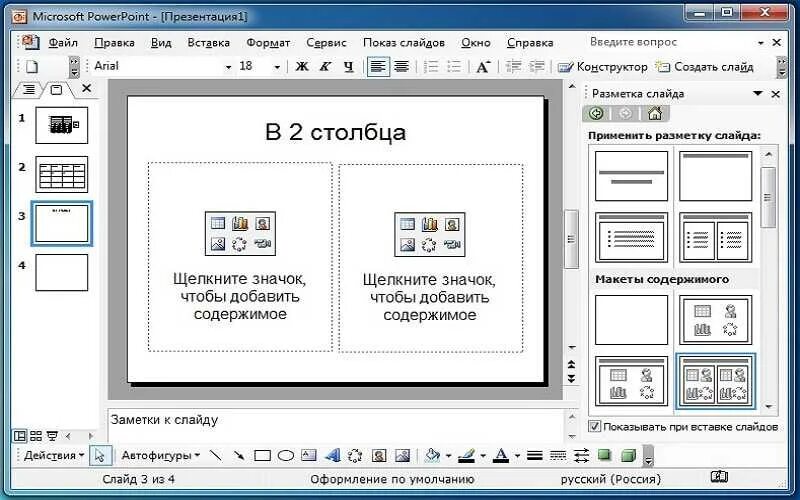Go to task pane home icon
Viewport: 800px width, 500px height.
point(655,113)
